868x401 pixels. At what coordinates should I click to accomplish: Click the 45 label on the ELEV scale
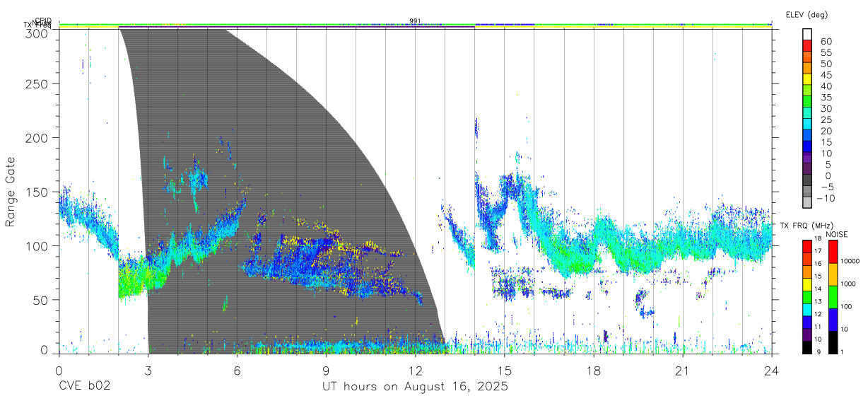[826, 75]
